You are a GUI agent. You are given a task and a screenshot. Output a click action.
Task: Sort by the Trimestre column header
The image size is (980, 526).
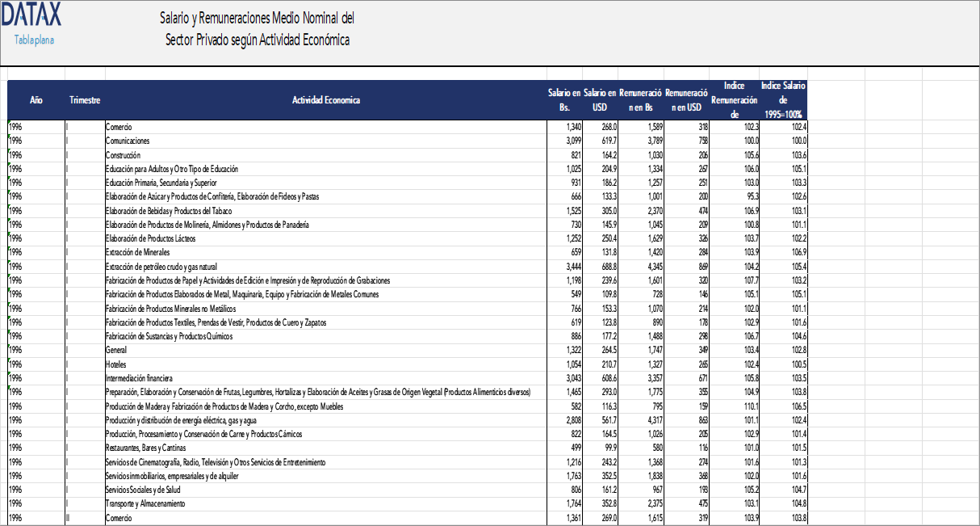click(x=84, y=99)
